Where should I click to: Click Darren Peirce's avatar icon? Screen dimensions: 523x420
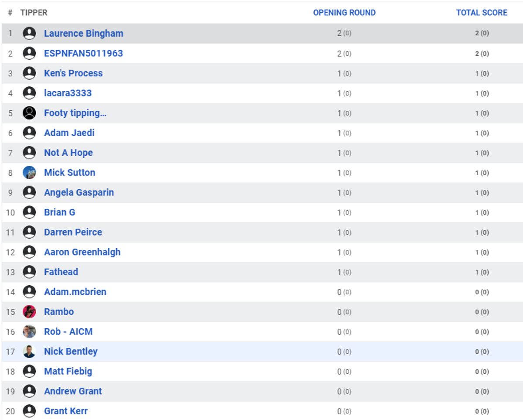(x=29, y=232)
